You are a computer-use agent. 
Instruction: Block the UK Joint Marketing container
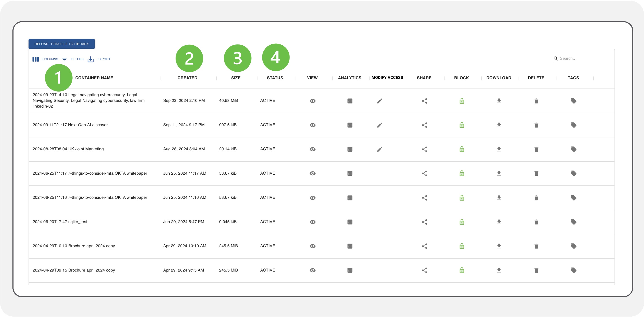click(461, 149)
